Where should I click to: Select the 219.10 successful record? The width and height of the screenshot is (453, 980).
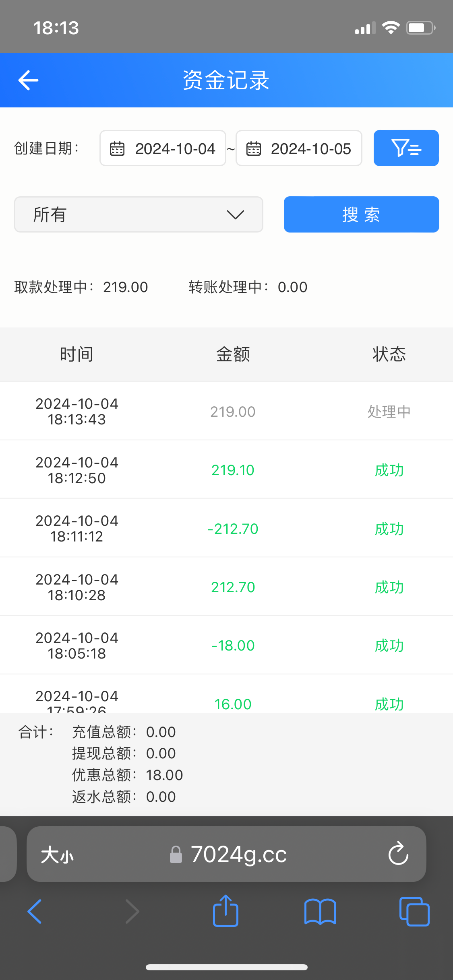click(226, 470)
